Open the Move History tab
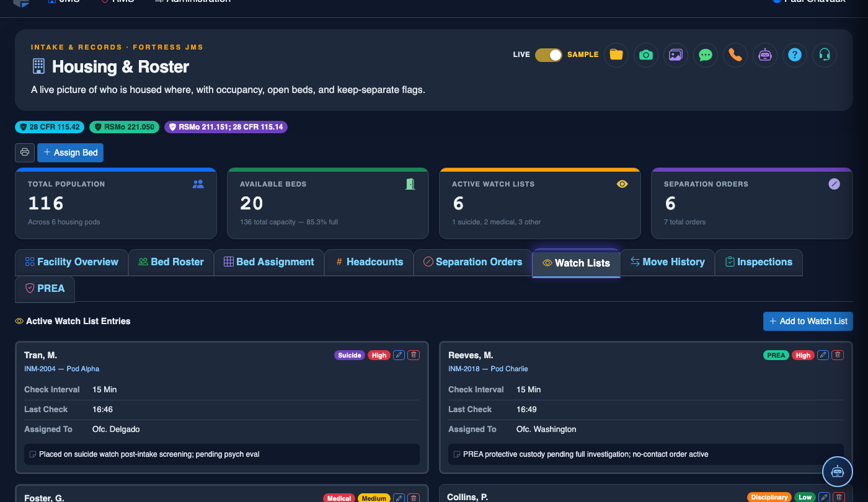The height and width of the screenshot is (502, 868). coord(668,262)
